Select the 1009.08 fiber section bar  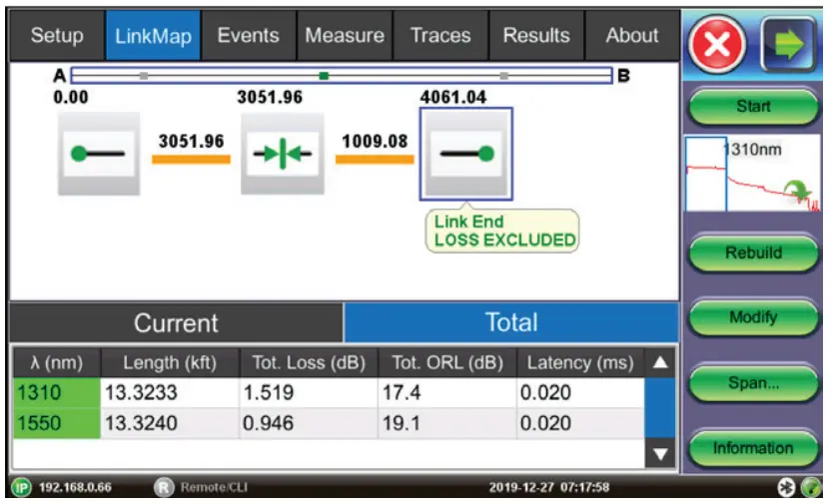coord(375,159)
